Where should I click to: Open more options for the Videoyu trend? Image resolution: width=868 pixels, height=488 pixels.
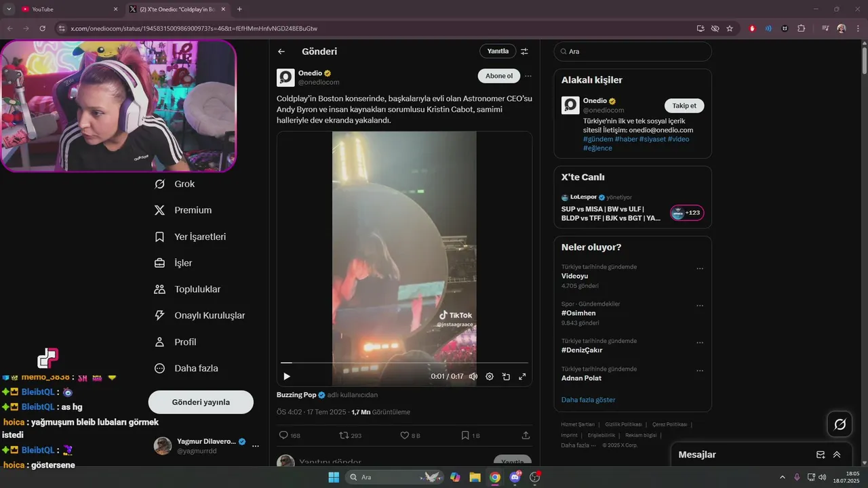pyautogui.click(x=700, y=268)
